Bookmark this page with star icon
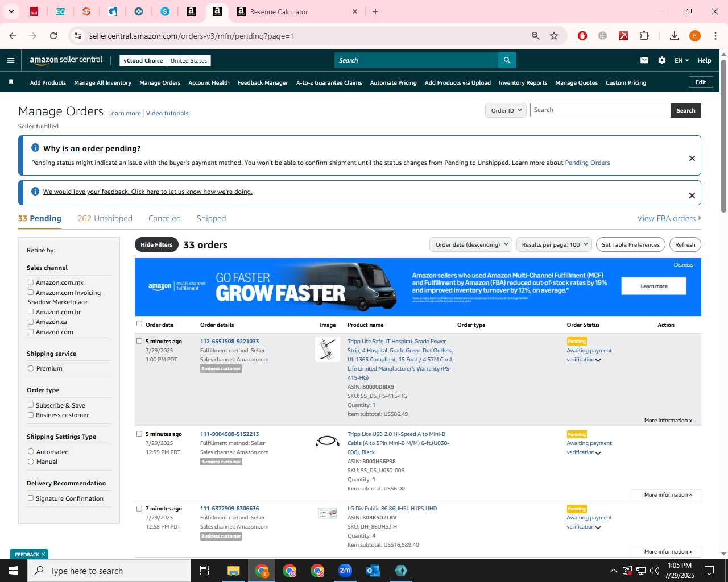The image size is (728, 582). pos(554,36)
